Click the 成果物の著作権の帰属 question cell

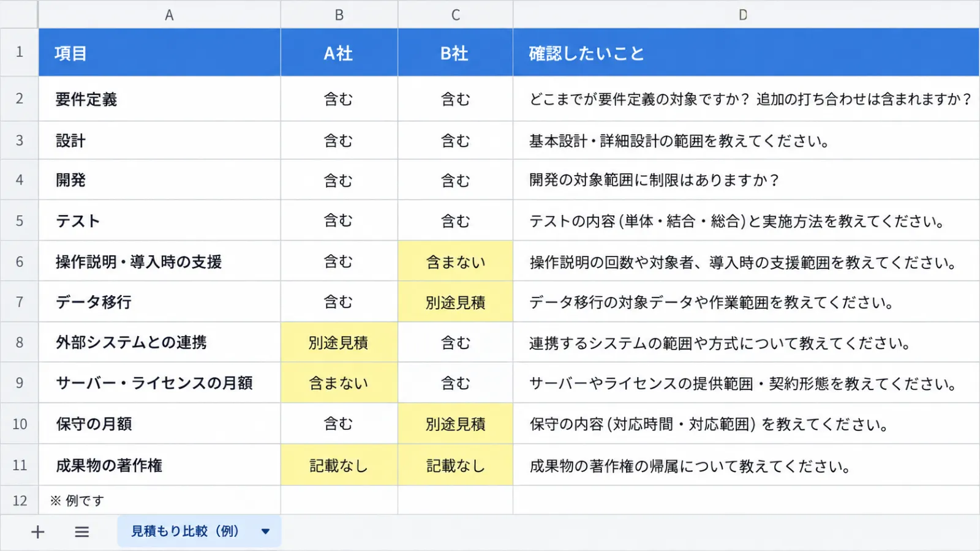[746, 465]
